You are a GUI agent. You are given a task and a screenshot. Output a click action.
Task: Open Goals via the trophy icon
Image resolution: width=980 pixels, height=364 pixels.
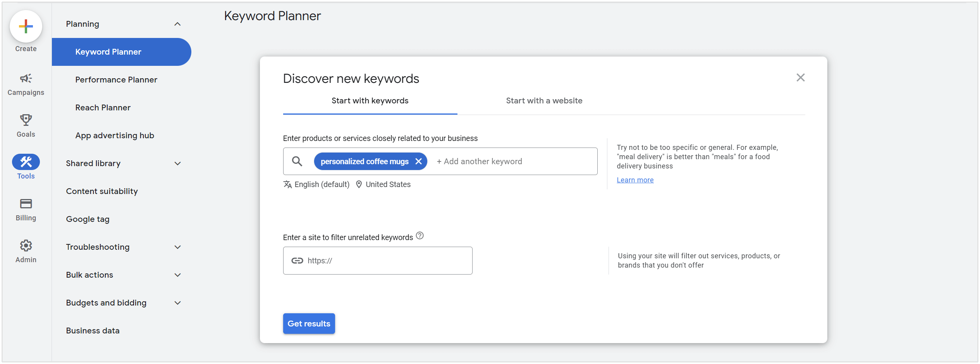click(26, 120)
